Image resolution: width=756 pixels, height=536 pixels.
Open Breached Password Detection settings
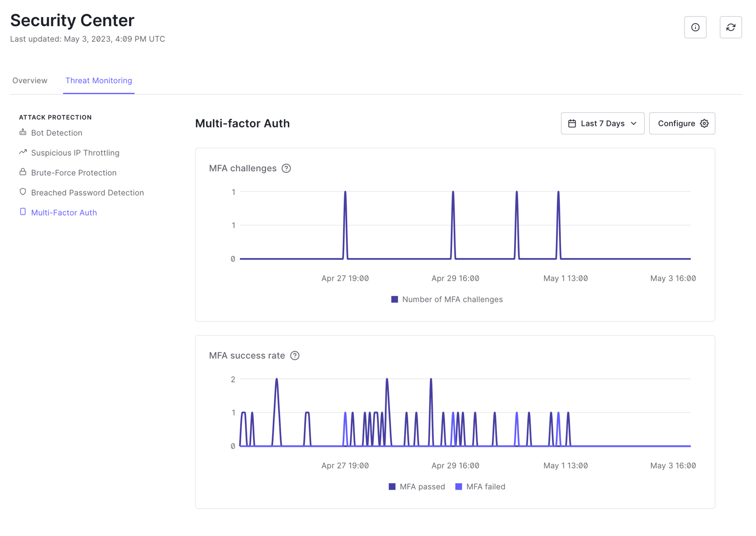87,192
